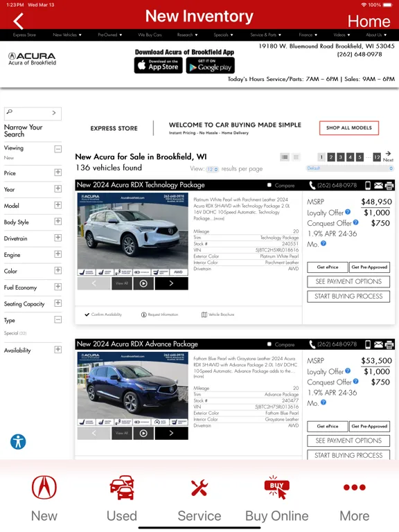This screenshot has height=532, width=399.
Task: Click the inventory search input field
Action: pos(33,114)
